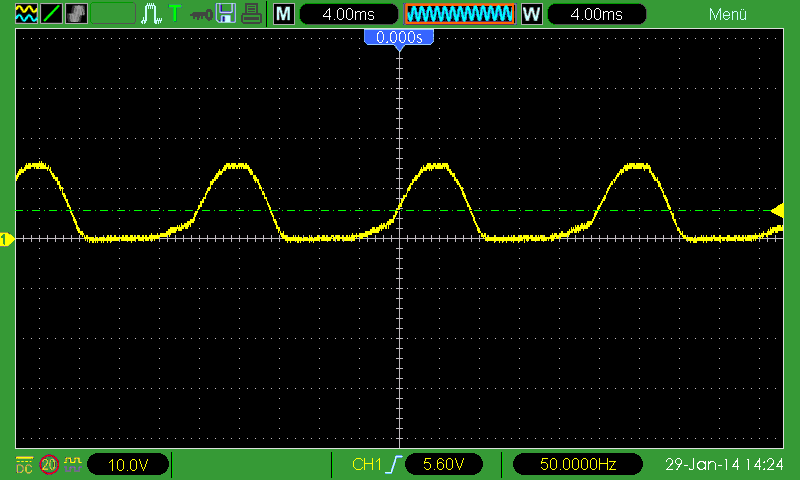Click the gray persistence waveform icon
Screen dimensions: 800x480
(77, 14)
